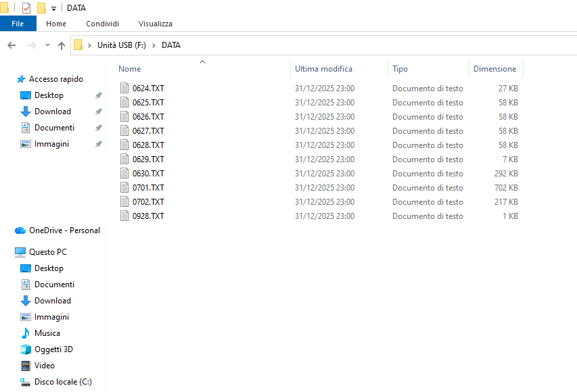
Task: Sort files by Ultima modifica column
Action: (x=323, y=69)
